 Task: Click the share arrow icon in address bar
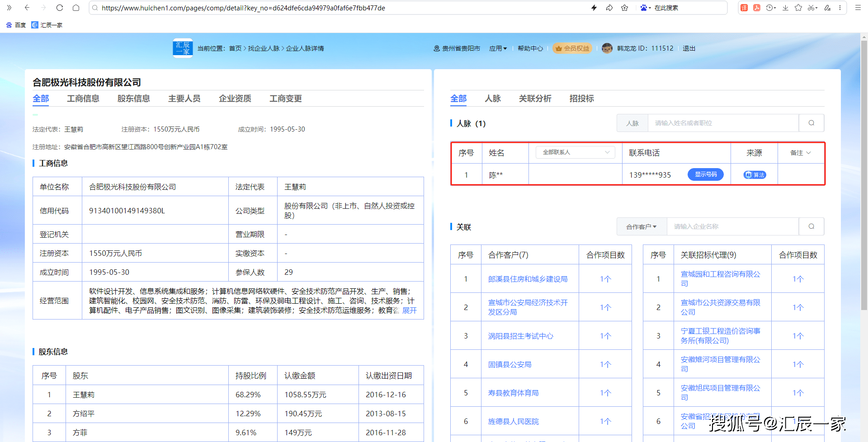[609, 8]
